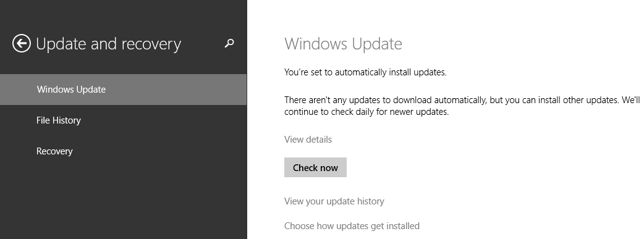Click the automatically install updates status text
The image size is (644, 239).
click(365, 72)
